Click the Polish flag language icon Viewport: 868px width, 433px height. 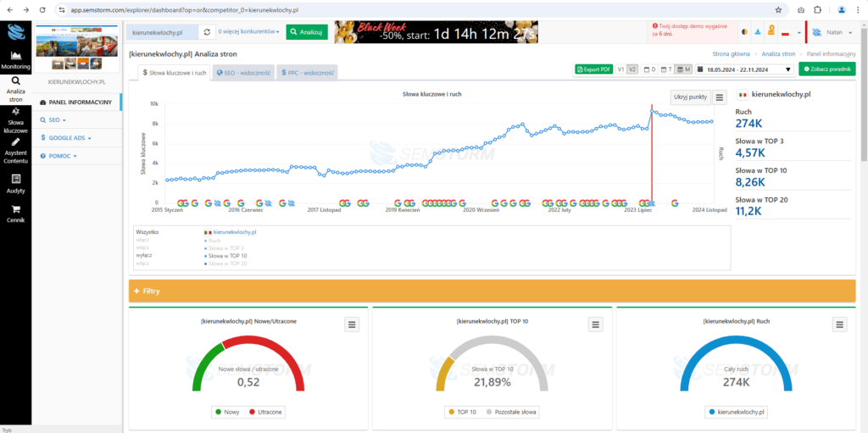[x=784, y=33]
